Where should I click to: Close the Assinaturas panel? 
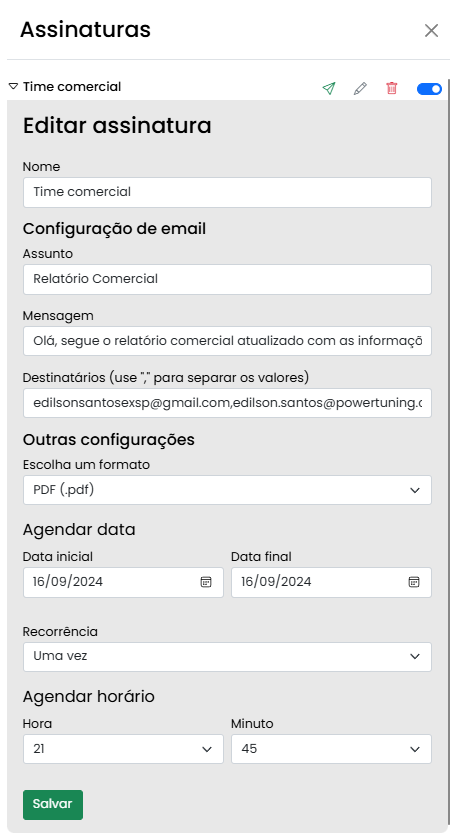pyautogui.click(x=431, y=30)
